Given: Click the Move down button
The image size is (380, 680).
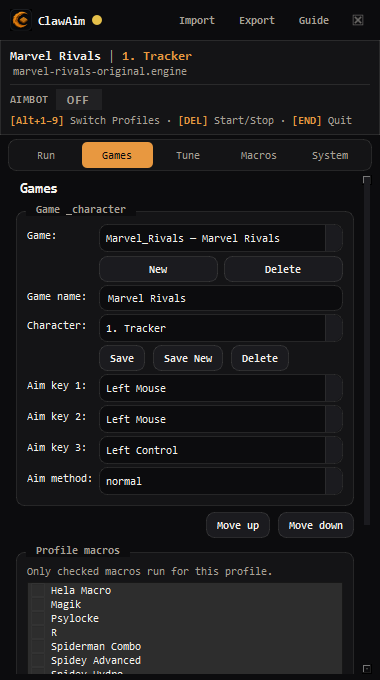Looking at the screenshot, I should [316, 525].
